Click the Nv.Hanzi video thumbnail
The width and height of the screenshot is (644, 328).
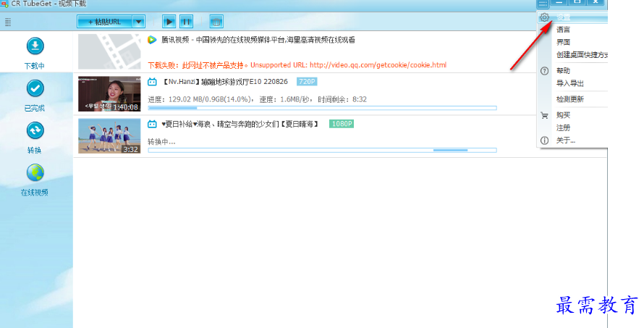[x=109, y=93]
